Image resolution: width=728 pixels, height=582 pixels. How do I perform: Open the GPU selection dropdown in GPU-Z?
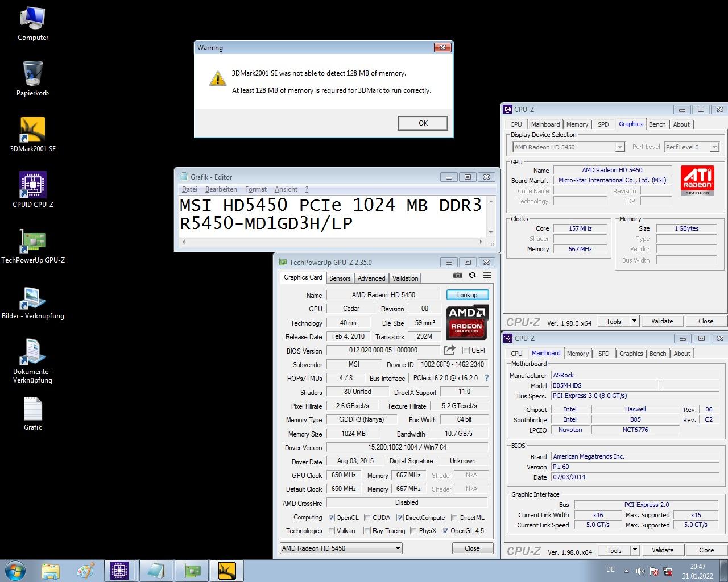pyautogui.click(x=341, y=548)
